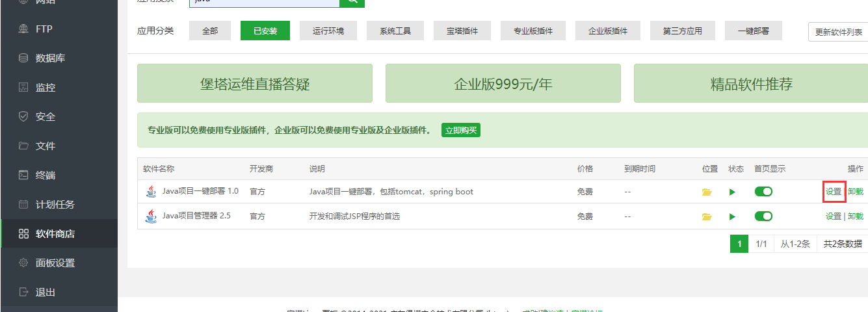Open 设置 for Java项目管理器 2.5
Screen dimensions: 868x312
tap(834, 216)
